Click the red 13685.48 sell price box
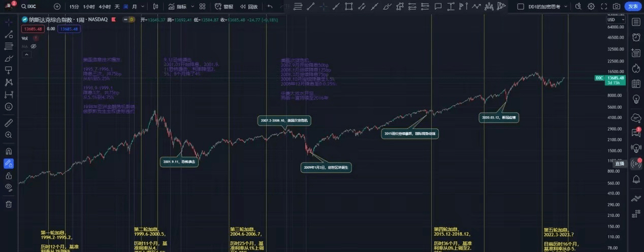The image size is (644, 252). tap(33, 29)
